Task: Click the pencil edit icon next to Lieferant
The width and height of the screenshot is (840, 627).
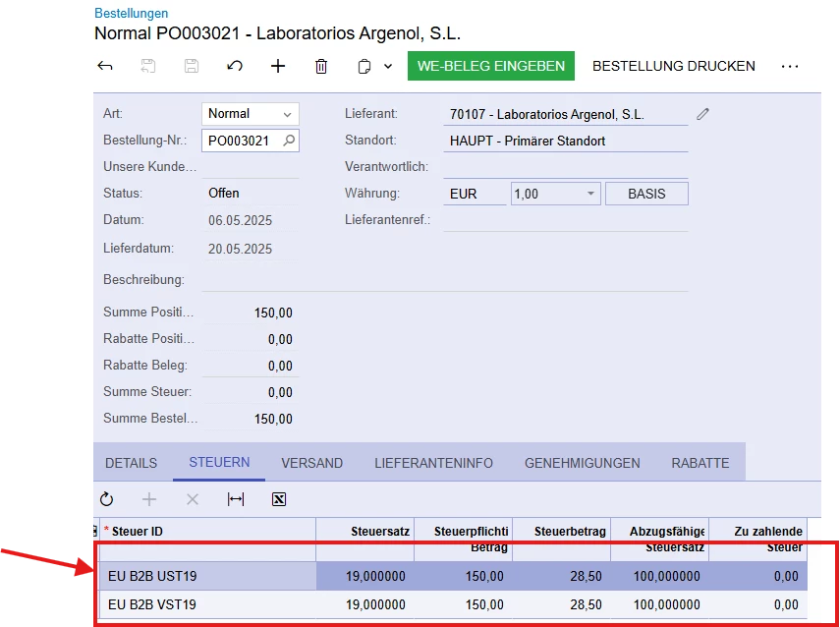Action: tap(702, 114)
